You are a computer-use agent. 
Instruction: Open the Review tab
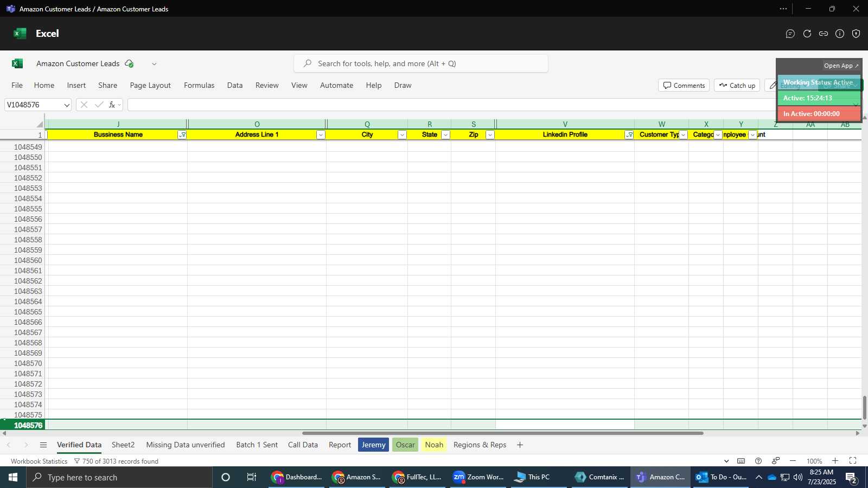pyautogui.click(x=267, y=85)
